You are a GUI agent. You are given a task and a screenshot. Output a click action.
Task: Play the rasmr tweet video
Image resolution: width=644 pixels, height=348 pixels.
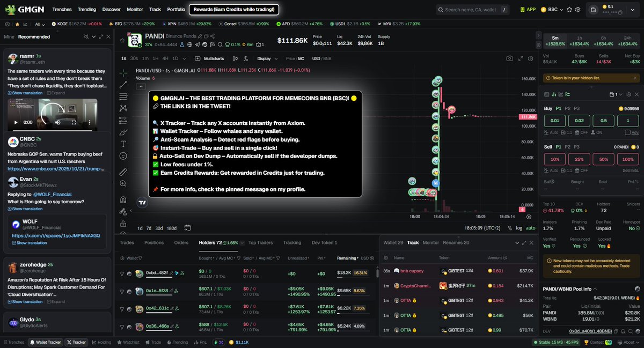click(x=16, y=122)
